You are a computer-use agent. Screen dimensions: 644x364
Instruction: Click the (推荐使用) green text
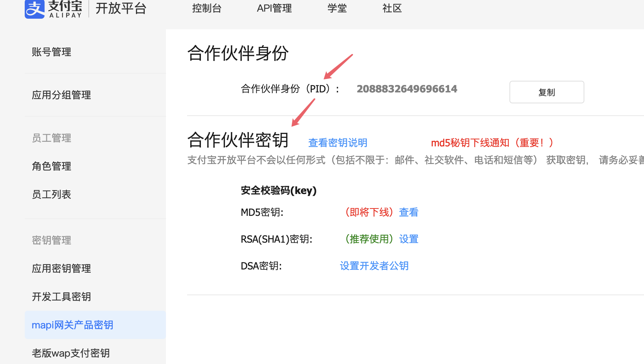(x=369, y=239)
